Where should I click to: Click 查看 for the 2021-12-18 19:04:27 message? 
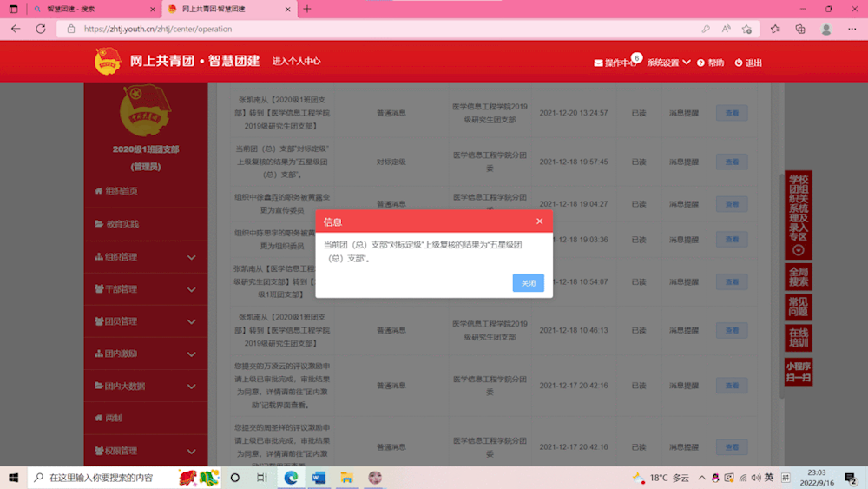[732, 204]
